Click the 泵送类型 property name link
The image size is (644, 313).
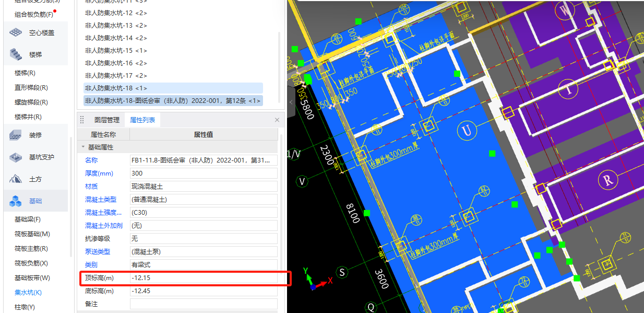(x=98, y=252)
